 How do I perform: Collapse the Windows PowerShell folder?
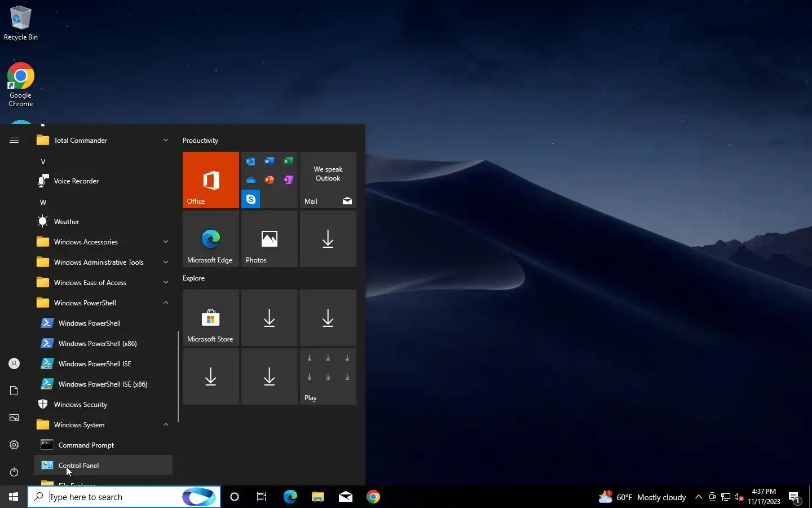pos(103,303)
